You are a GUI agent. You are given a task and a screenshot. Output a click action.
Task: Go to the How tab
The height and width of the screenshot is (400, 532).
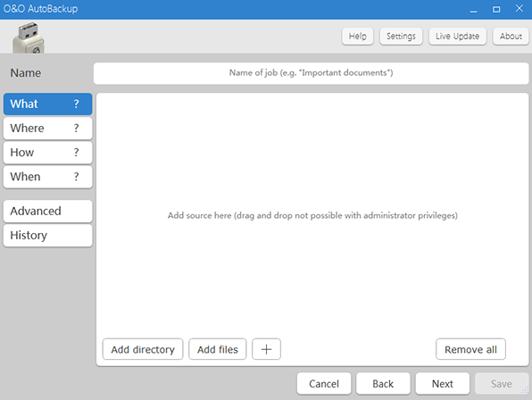pyautogui.click(x=48, y=153)
